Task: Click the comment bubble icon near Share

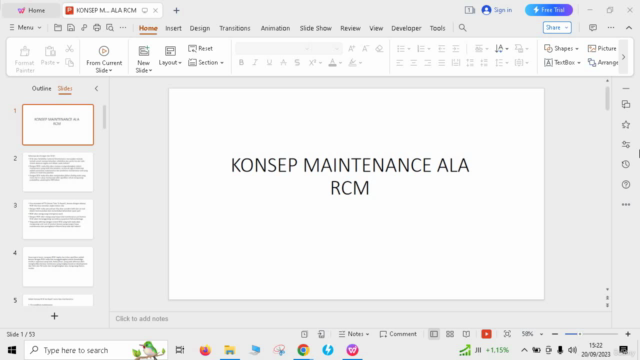Action: pos(593,27)
